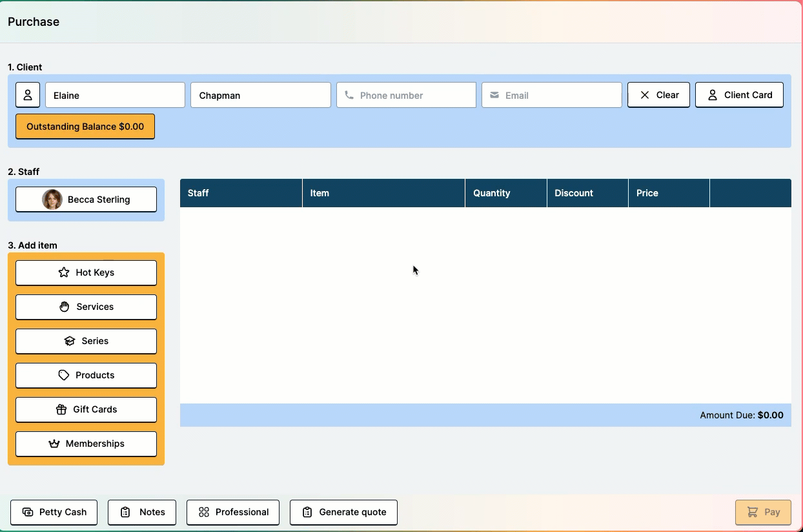Focus the last name field Chapman

point(260,95)
